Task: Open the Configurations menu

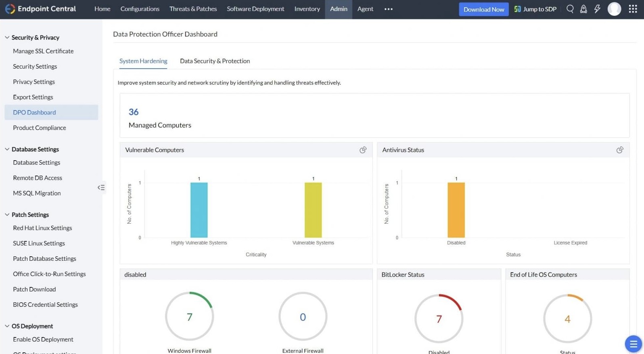Action: click(140, 9)
